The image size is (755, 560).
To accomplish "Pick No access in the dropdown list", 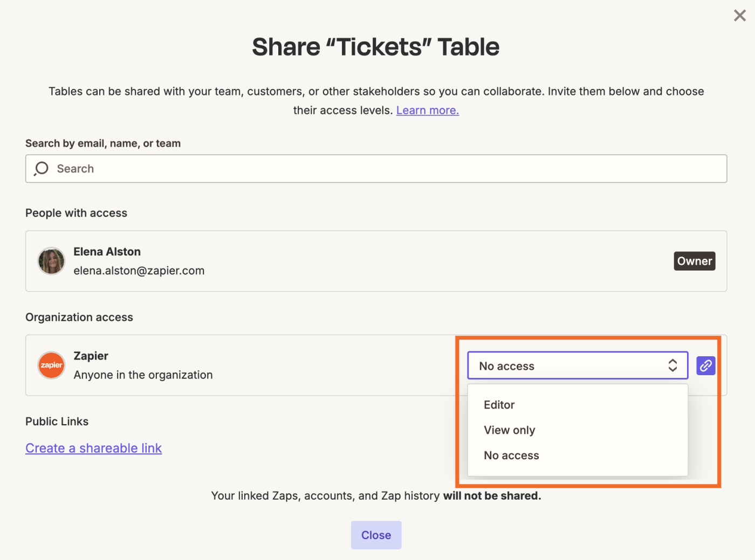I will click(511, 455).
